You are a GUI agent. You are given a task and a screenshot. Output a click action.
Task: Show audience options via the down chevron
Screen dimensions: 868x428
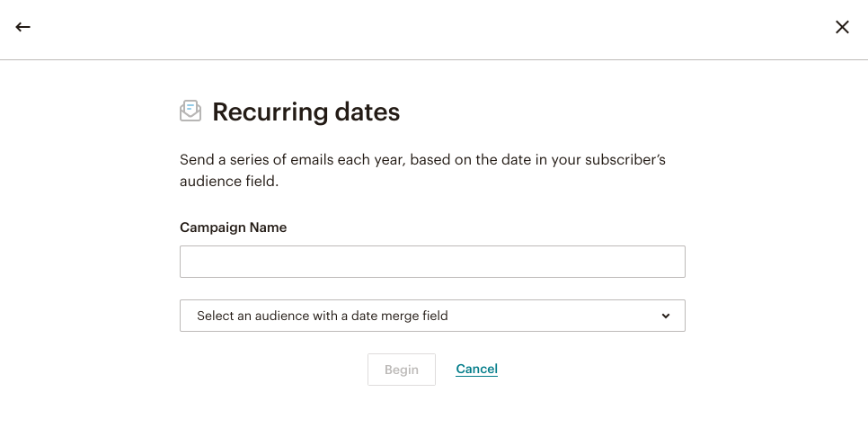pos(666,316)
